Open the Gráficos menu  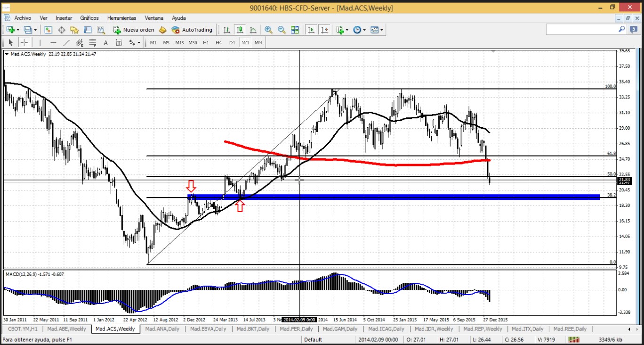pos(89,18)
